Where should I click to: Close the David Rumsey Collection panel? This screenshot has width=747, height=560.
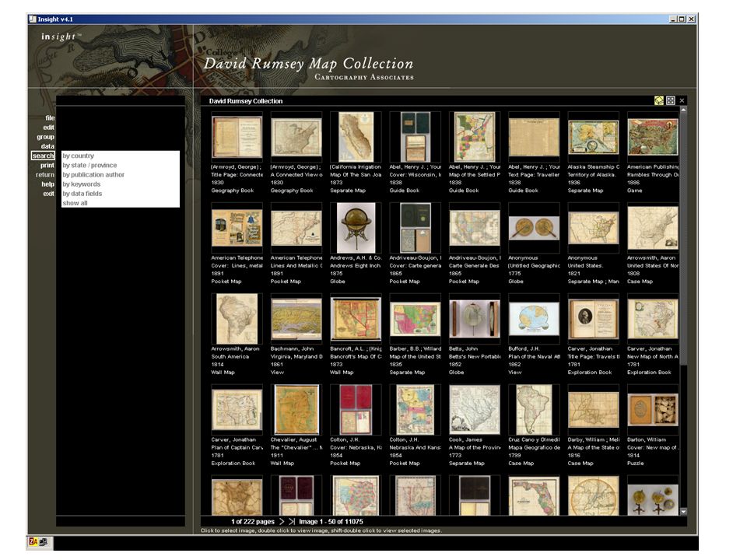tap(682, 100)
